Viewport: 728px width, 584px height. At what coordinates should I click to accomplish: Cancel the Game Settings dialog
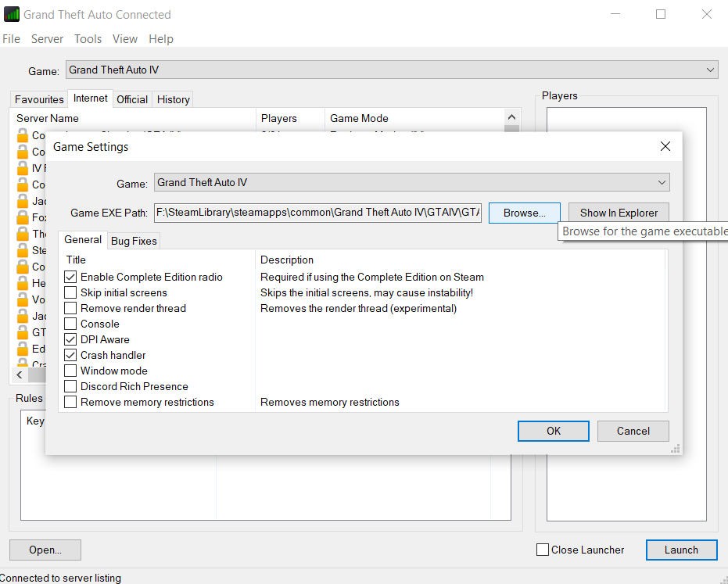pos(633,431)
